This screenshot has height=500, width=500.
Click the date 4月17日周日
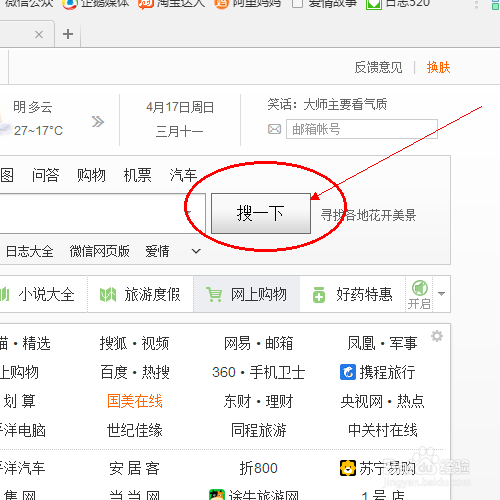[x=180, y=107]
